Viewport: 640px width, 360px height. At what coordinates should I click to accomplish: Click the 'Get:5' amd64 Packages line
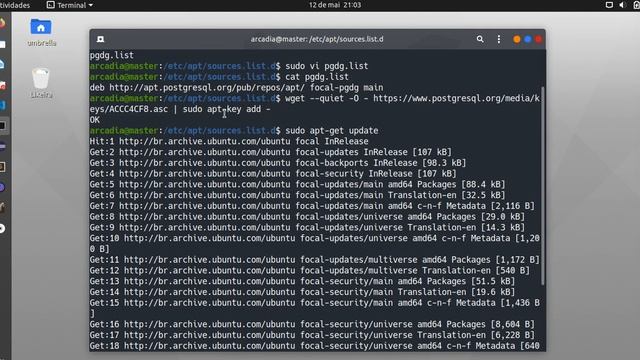click(297, 184)
